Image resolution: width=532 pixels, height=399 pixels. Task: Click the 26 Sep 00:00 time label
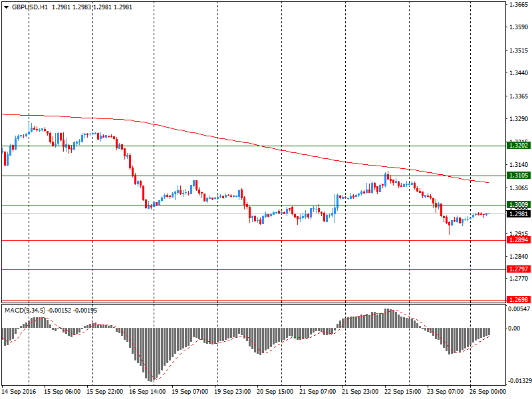point(488,392)
